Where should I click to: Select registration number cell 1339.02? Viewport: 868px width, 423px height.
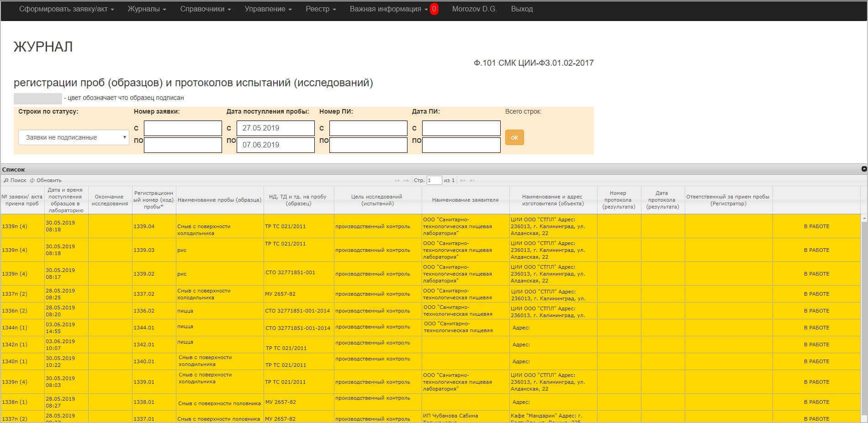153,274
